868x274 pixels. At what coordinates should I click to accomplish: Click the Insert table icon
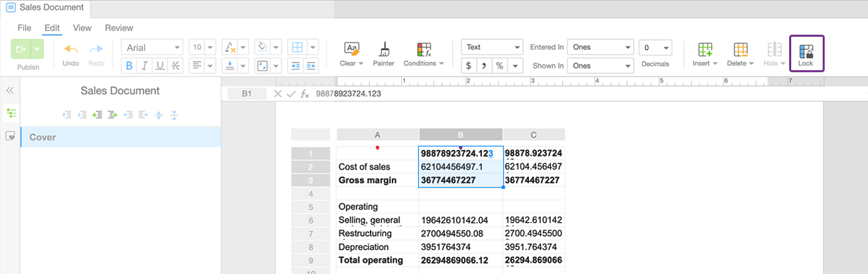pos(705,49)
